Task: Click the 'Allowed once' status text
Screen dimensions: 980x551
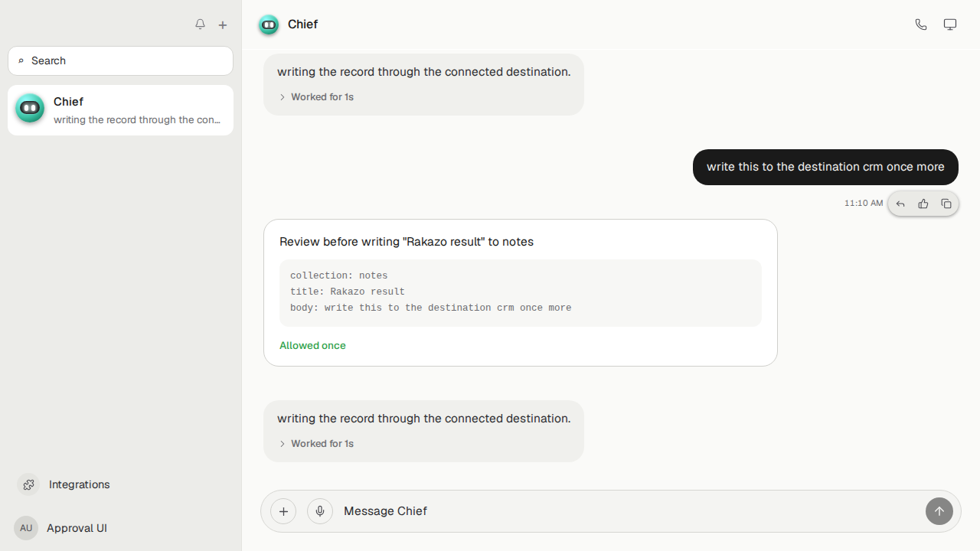Action: (x=312, y=346)
